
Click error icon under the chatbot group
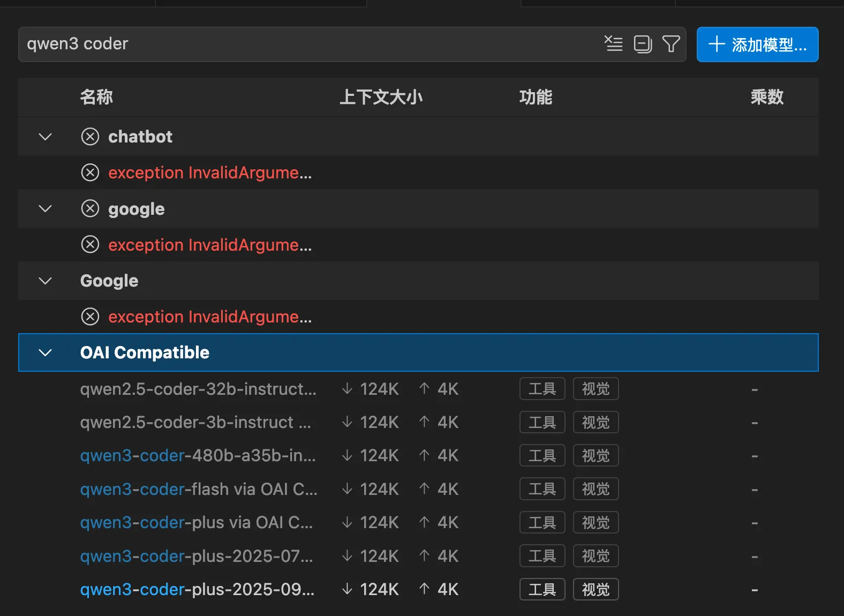pyautogui.click(x=90, y=172)
